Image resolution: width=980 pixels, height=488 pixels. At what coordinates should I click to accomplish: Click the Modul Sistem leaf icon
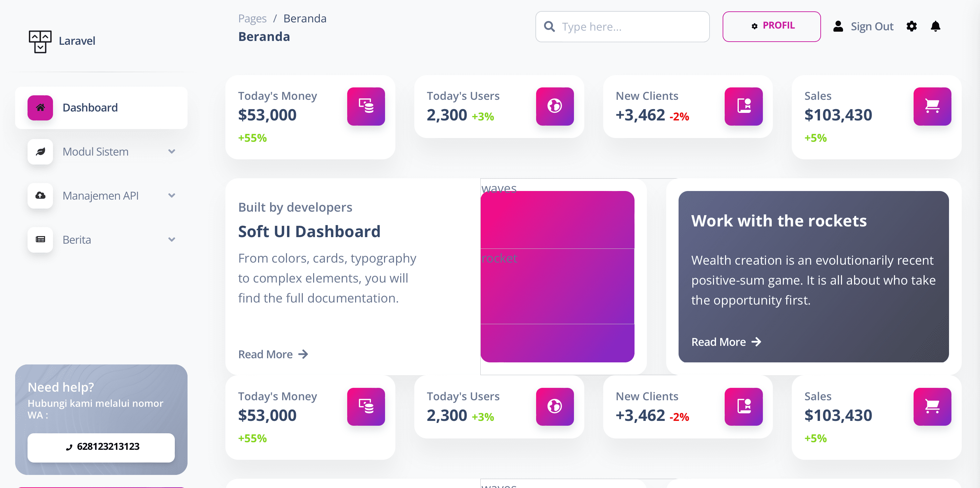(x=40, y=151)
